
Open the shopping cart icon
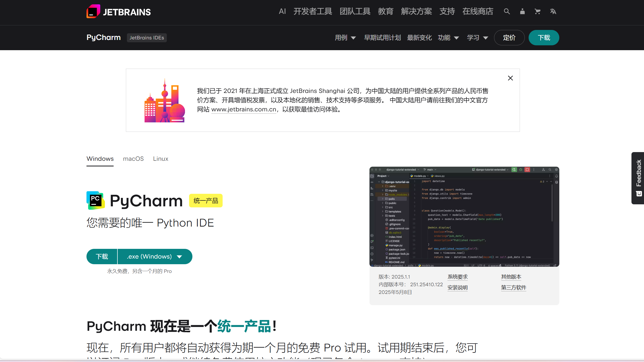537,12
